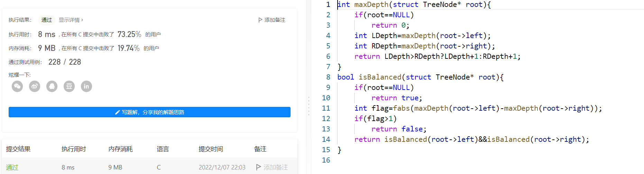
Task: Click 提交时间 column header
Action: click(211, 149)
